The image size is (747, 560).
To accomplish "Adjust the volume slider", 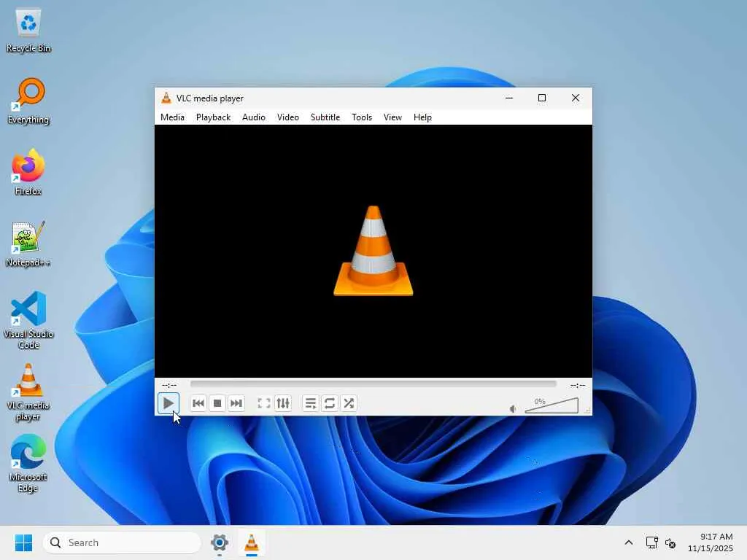I will pyautogui.click(x=551, y=405).
